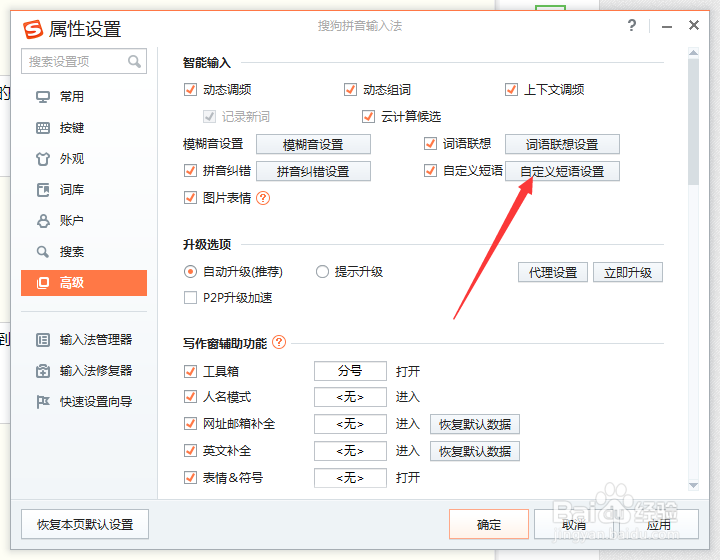The height and width of the screenshot is (560, 720).
Task: Close the 属性设置 dialog
Action: coord(694,25)
